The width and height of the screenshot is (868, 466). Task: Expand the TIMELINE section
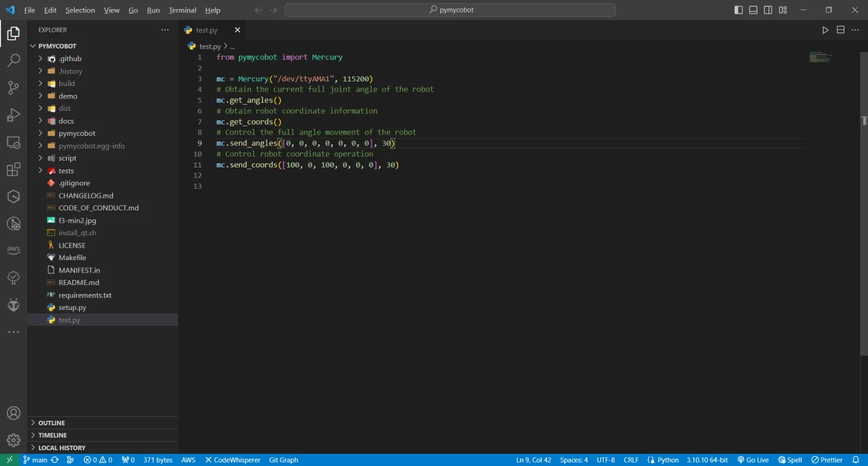click(53, 435)
